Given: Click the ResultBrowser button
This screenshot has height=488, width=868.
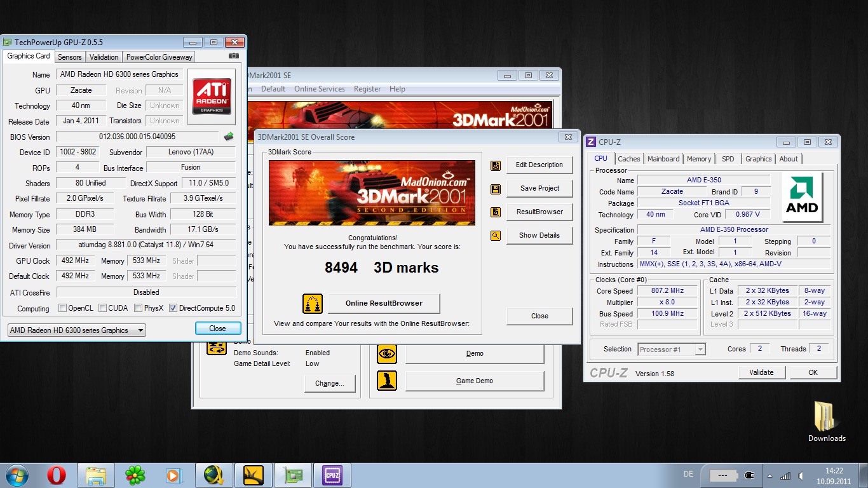Looking at the screenshot, I should (539, 212).
